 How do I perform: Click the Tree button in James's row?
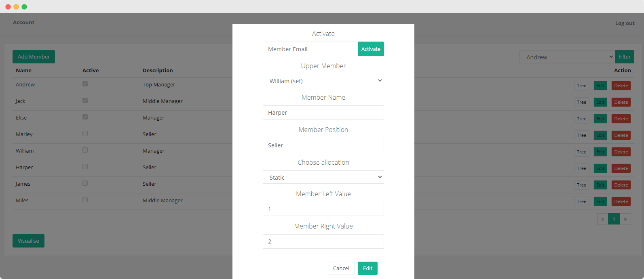(581, 185)
